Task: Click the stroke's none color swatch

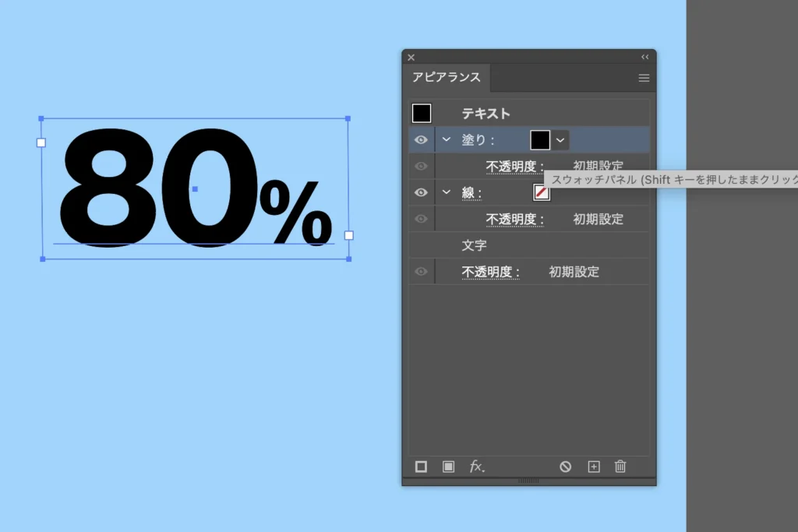Action: [x=541, y=192]
